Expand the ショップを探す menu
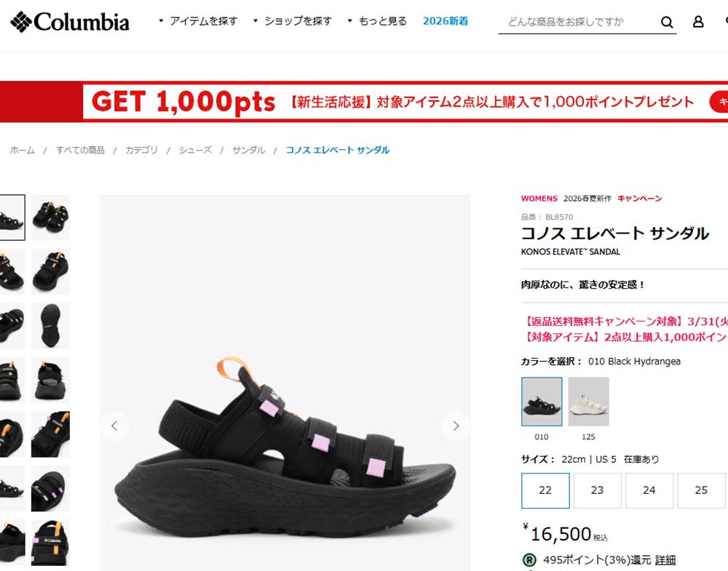 point(293,21)
